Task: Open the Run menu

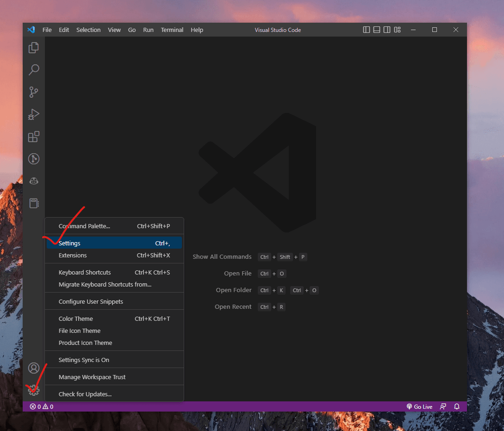Action: pos(148,30)
